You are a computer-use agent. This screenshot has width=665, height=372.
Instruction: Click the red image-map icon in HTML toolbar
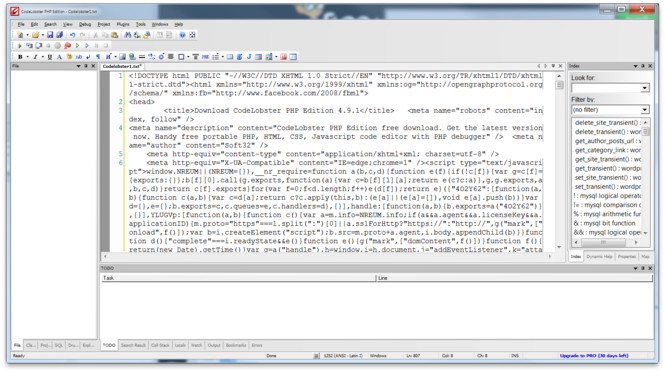(x=283, y=56)
